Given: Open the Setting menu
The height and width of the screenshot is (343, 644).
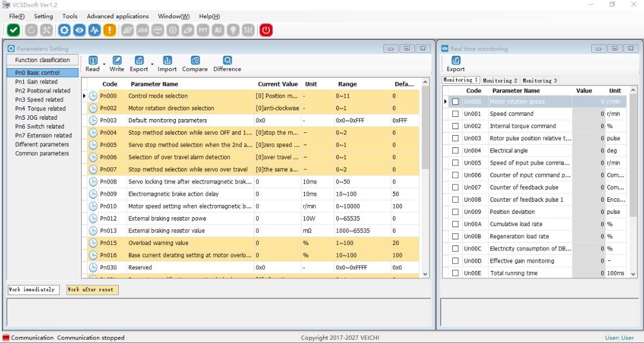Looking at the screenshot, I should coord(43,17).
